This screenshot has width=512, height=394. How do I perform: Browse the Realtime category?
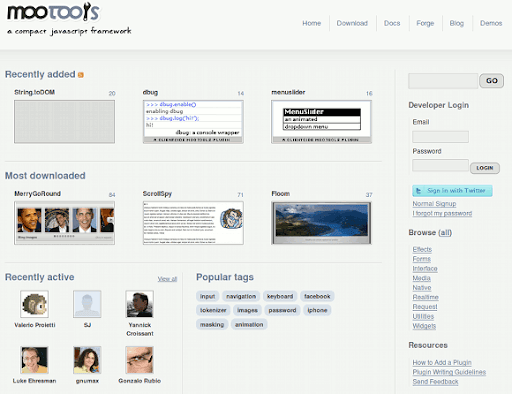[426, 297]
